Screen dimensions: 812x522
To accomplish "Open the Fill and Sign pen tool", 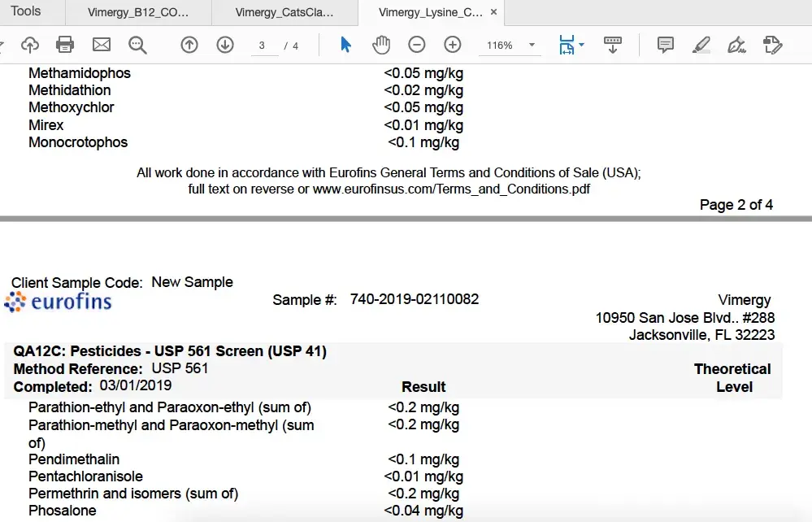I will pos(736,46).
